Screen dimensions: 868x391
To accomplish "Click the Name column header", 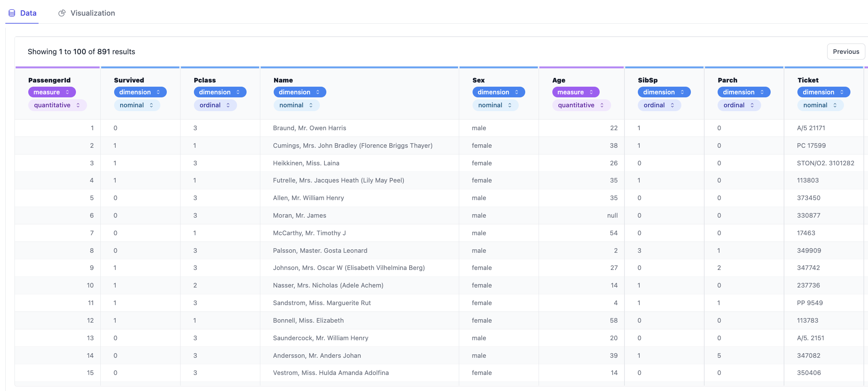I will [283, 80].
